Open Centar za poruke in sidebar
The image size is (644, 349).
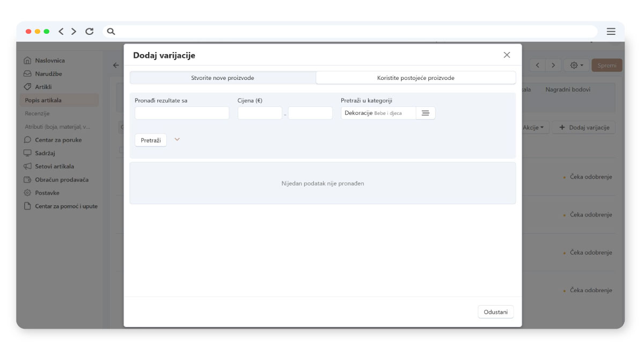pyautogui.click(x=58, y=140)
